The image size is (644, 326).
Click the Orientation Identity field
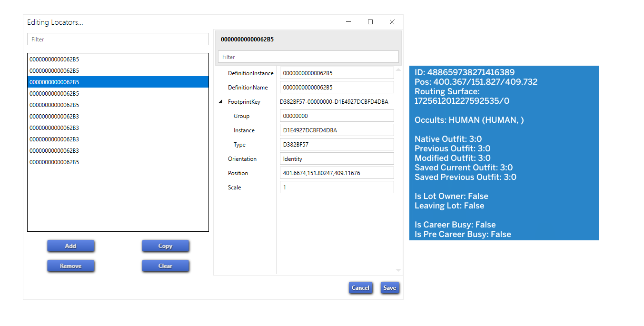337,159
